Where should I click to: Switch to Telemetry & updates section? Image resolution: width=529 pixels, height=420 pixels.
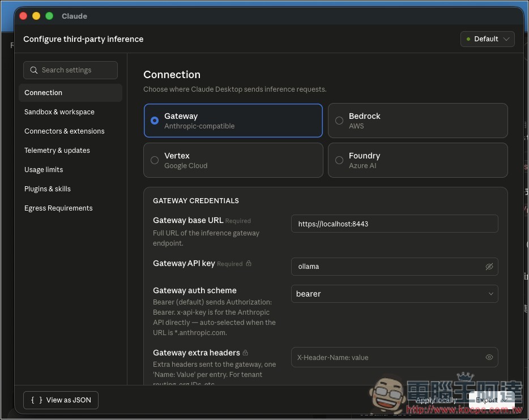[x=57, y=151]
